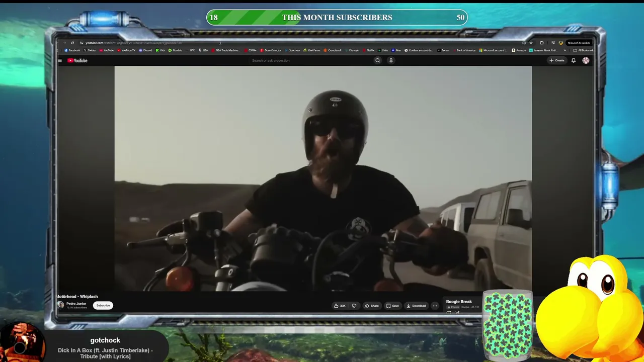Open the Crunchyroll bookmark
The image size is (644, 362).
coord(333,50)
